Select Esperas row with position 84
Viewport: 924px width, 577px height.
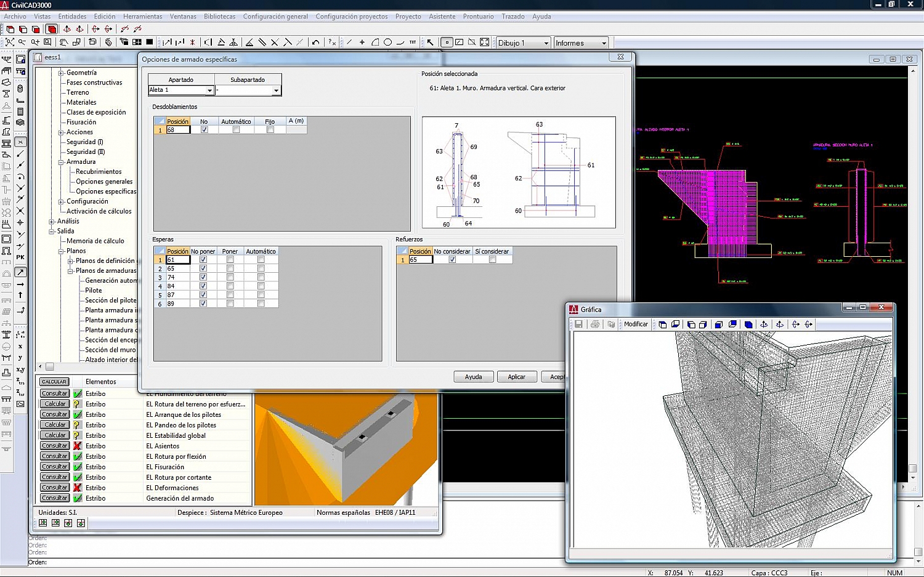click(x=216, y=286)
